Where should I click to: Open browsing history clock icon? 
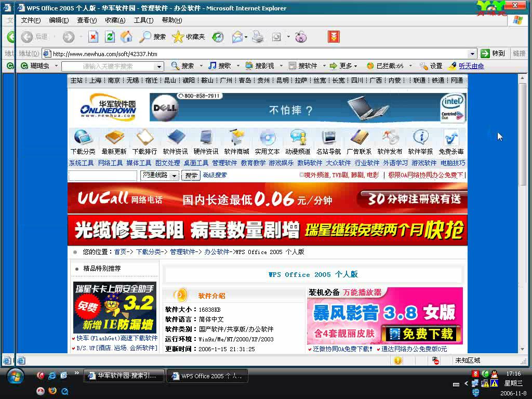[218, 37]
